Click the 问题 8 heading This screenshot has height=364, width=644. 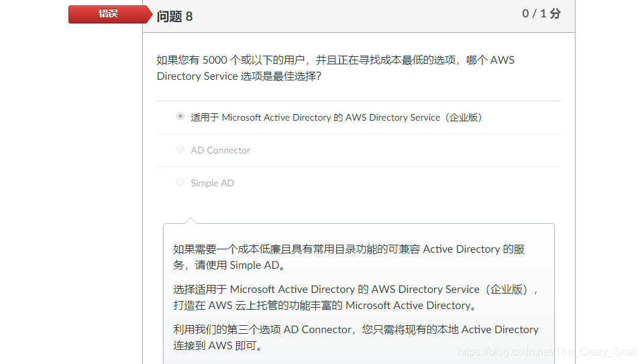[174, 16]
